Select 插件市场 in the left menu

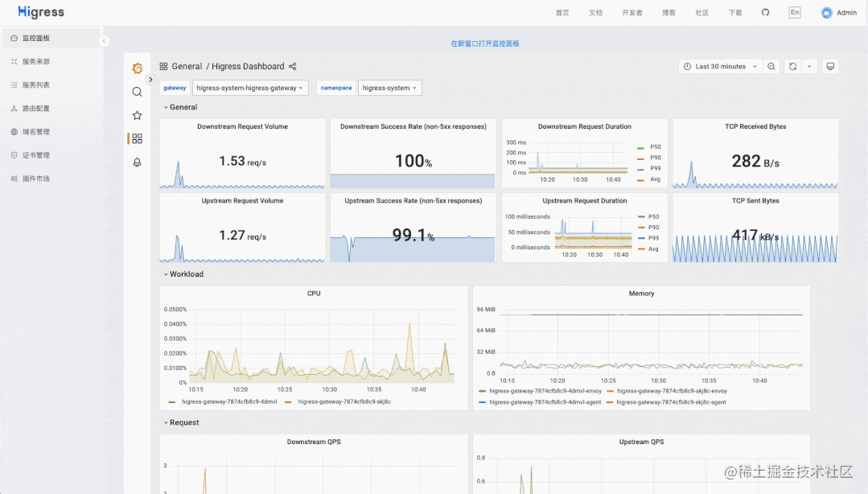tap(35, 179)
